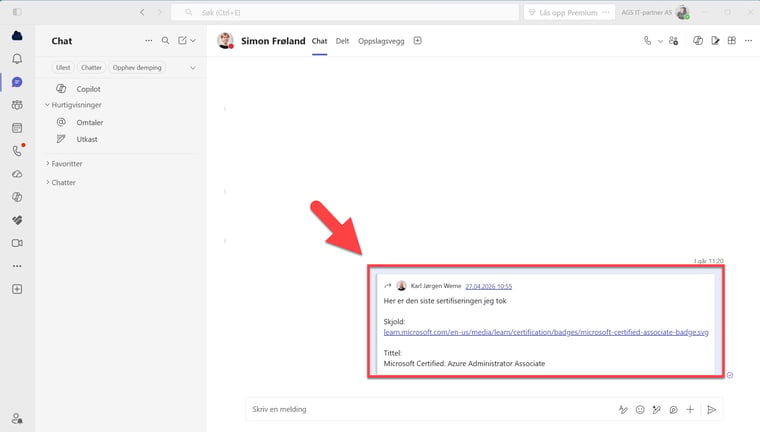Click the message sent status icon
Image resolution: width=760 pixels, height=432 pixels.
click(730, 375)
